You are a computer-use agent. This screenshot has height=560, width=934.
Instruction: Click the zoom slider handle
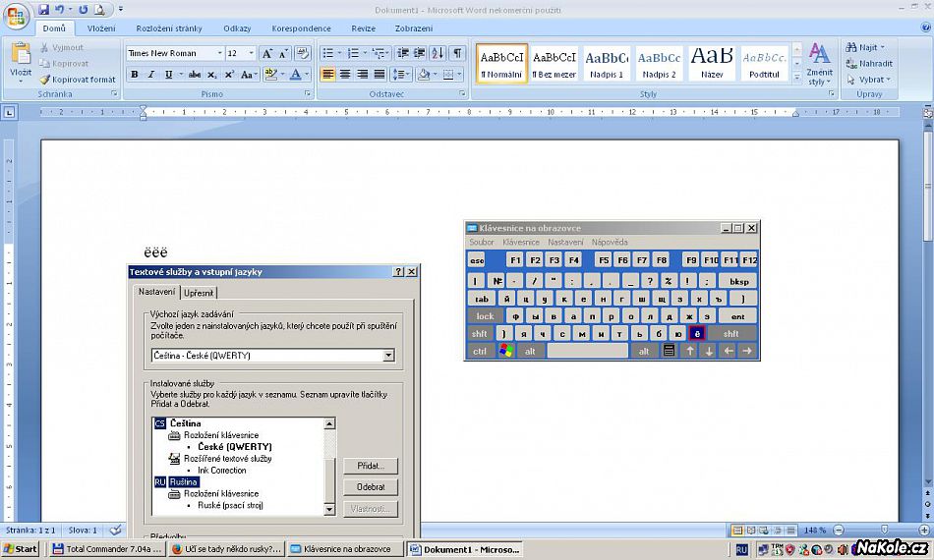pyautogui.click(x=884, y=530)
